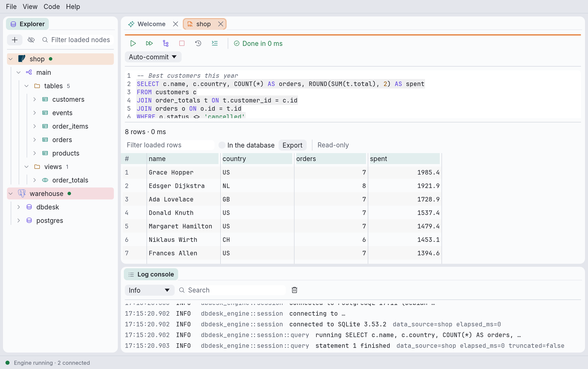Screen dimensions: 588x369
Task: Click the customers table icon
Action: [x=45, y=99]
